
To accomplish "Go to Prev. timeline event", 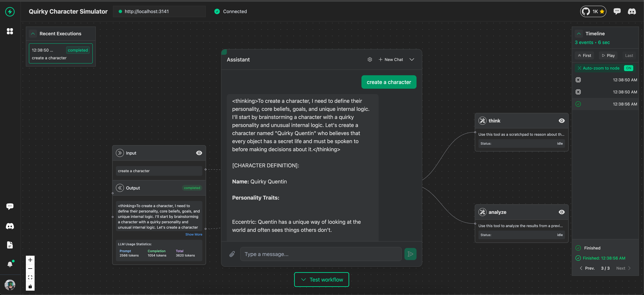I will (587, 268).
